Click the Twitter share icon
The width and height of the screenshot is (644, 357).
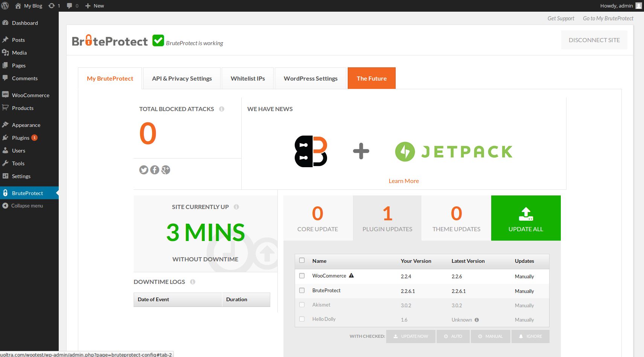point(143,170)
